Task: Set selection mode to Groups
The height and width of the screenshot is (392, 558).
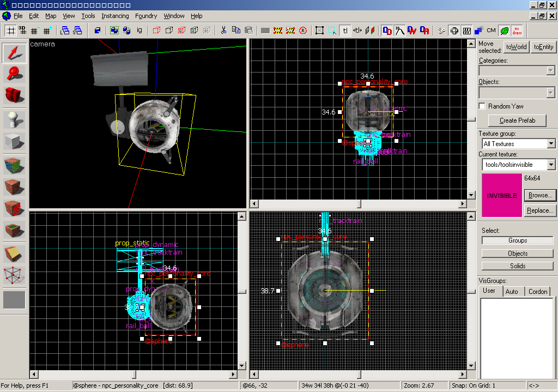Action: click(x=518, y=240)
